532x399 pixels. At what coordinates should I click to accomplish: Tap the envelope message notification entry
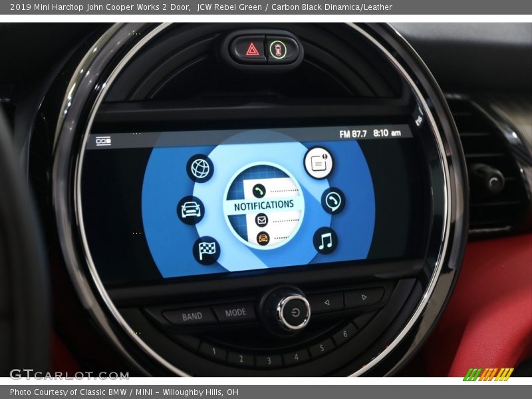click(261, 221)
